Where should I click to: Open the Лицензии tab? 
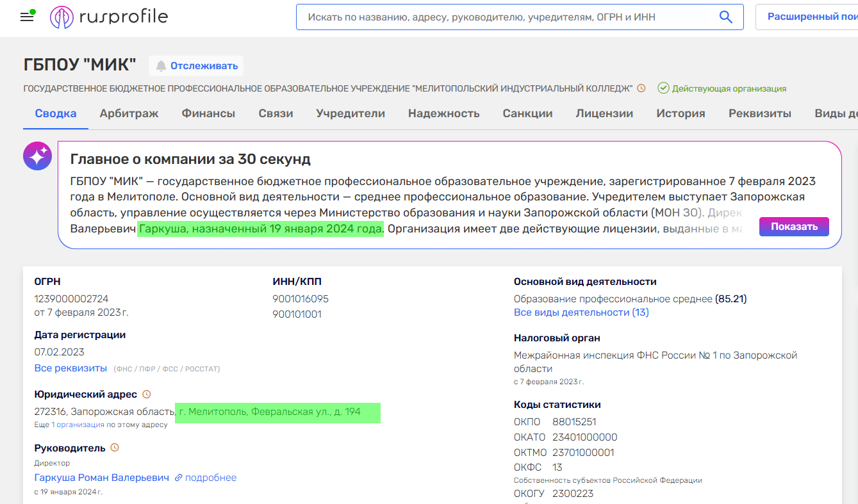pos(604,113)
